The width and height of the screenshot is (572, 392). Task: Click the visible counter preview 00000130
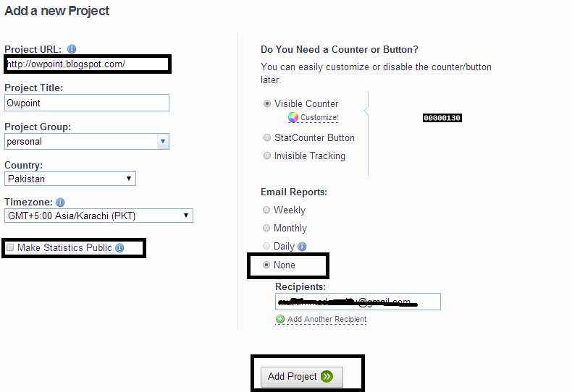pos(442,118)
